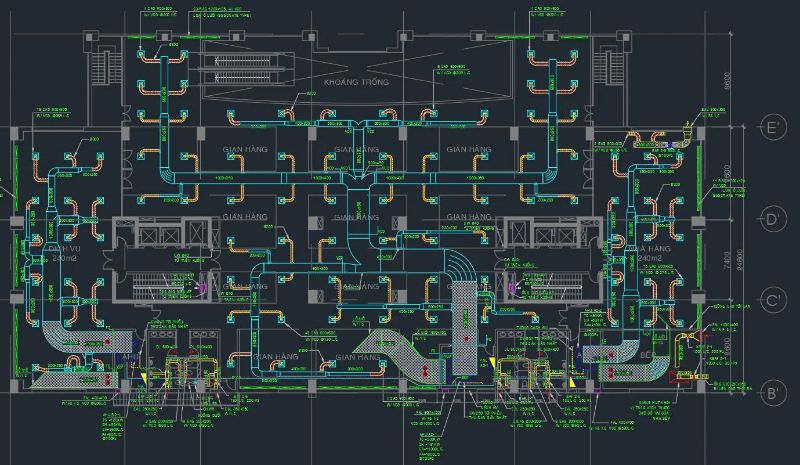Select the curved multi-vane duct elbow

click(x=461, y=265)
